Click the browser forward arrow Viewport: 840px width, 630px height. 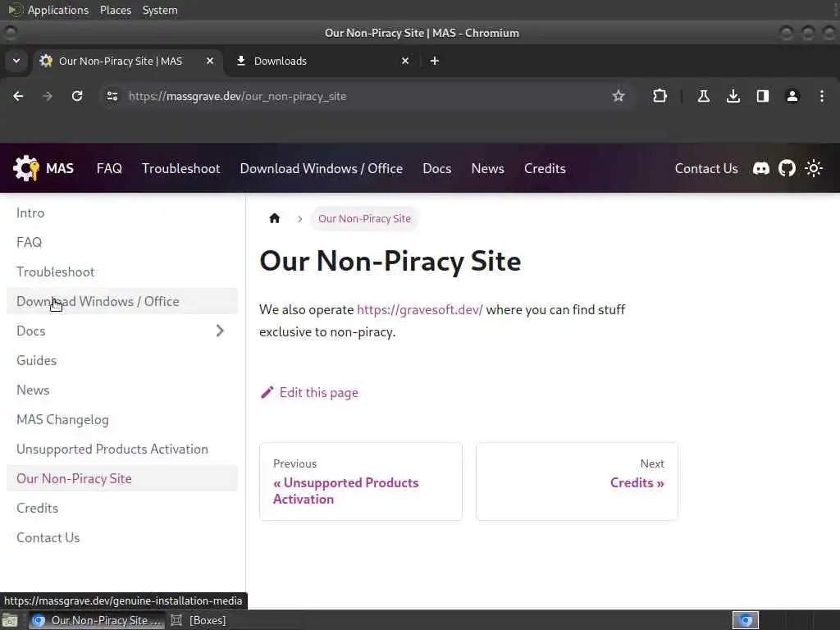pos(48,97)
